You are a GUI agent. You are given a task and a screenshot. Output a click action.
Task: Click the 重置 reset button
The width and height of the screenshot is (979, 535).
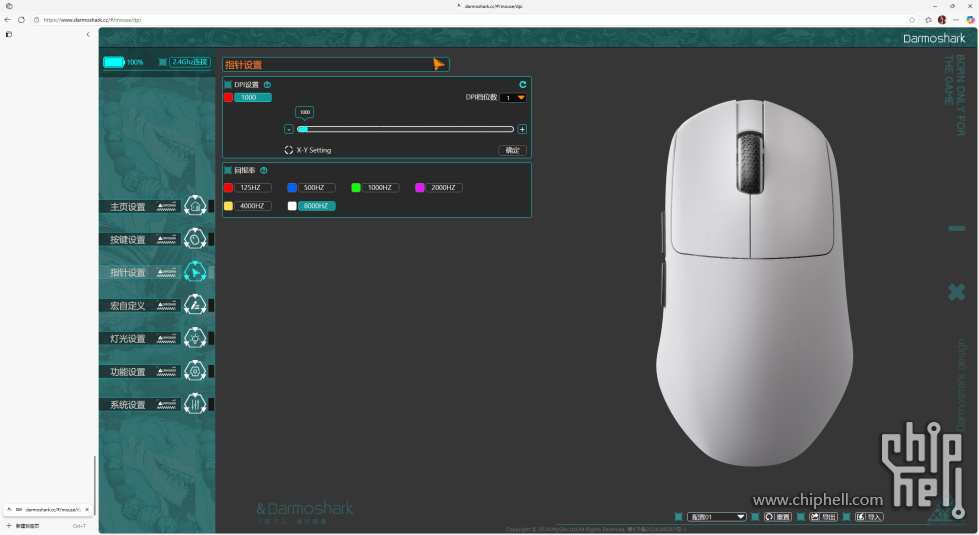(778, 517)
